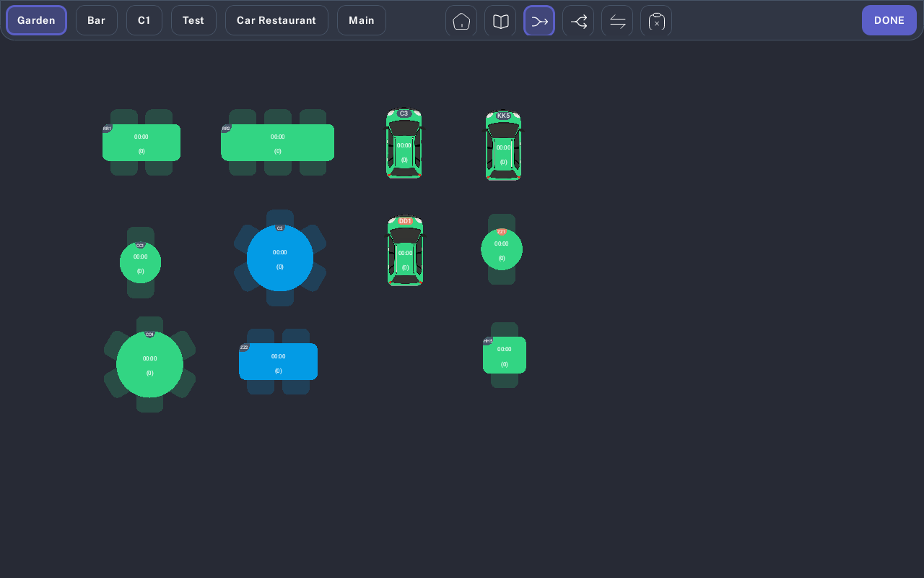Select the car-shaped table KK5
The height and width of the screenshot is (578, 924).
[503, 145]
